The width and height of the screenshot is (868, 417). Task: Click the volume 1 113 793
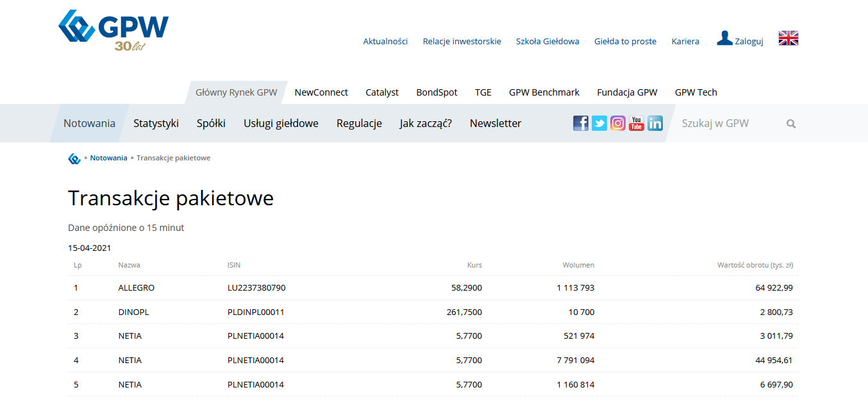click(576, 288)
